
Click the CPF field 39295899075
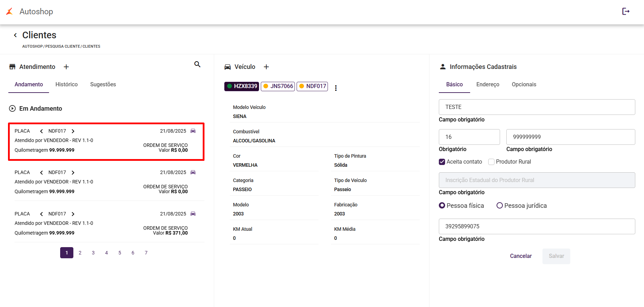click(x=537, y=227)
